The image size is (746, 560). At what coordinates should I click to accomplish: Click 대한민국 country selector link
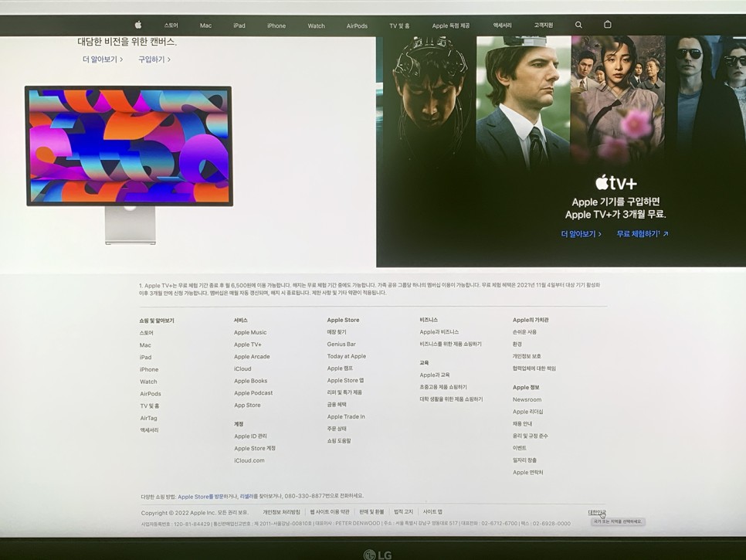click(597, 512)
